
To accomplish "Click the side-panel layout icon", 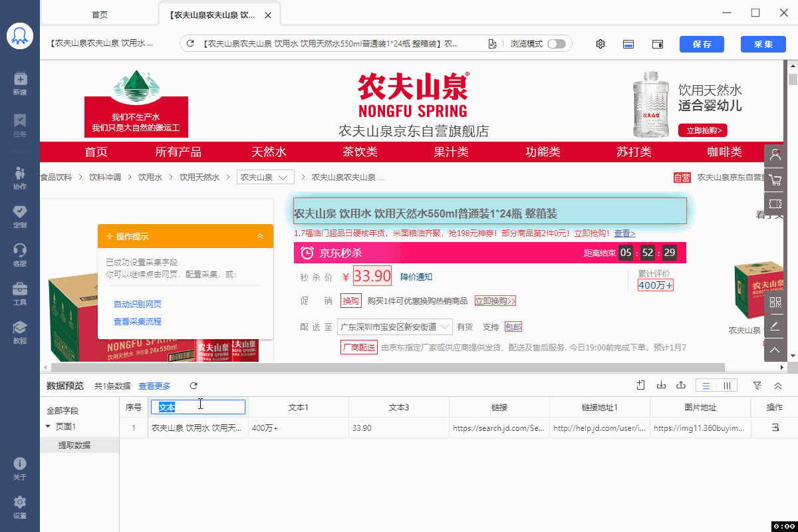I will 658,44.
